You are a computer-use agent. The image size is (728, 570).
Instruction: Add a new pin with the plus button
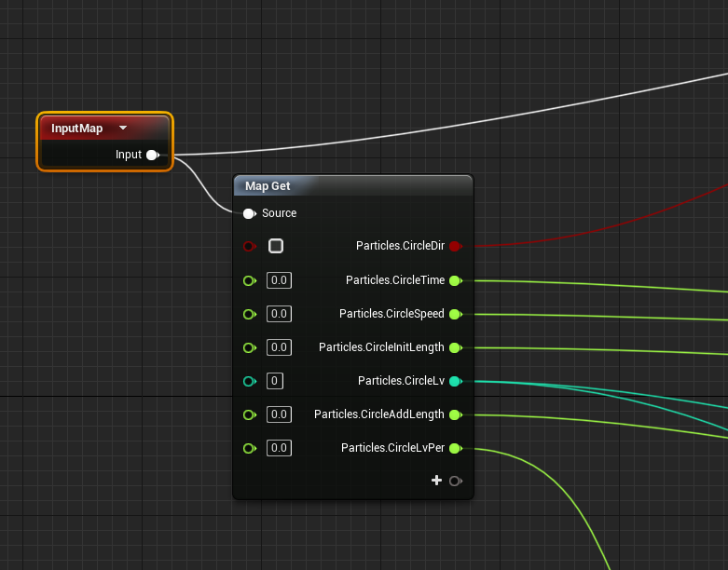tap(436, 481)
